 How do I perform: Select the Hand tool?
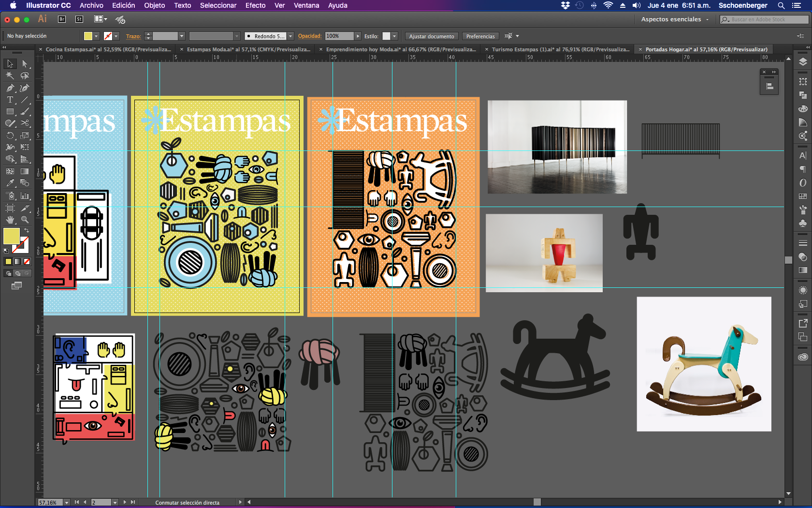tap(10, 220)
